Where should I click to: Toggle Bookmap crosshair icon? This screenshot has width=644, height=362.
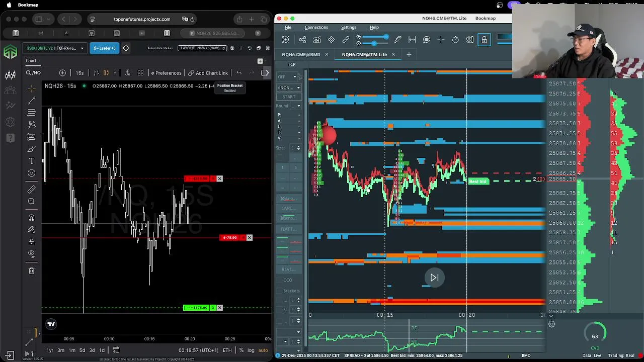tap(441, 40)
